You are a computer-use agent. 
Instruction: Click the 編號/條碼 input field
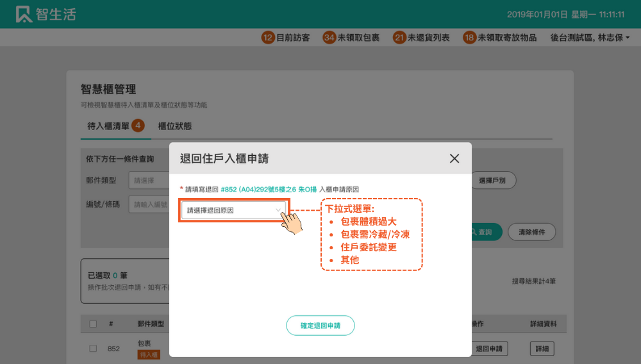[x=149, y=204]
